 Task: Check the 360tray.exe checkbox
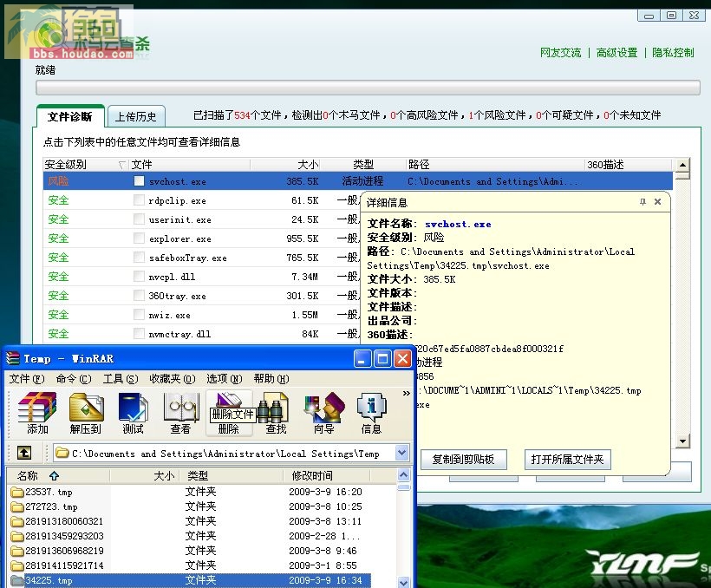pyautogui.click(x=140, y=296)
